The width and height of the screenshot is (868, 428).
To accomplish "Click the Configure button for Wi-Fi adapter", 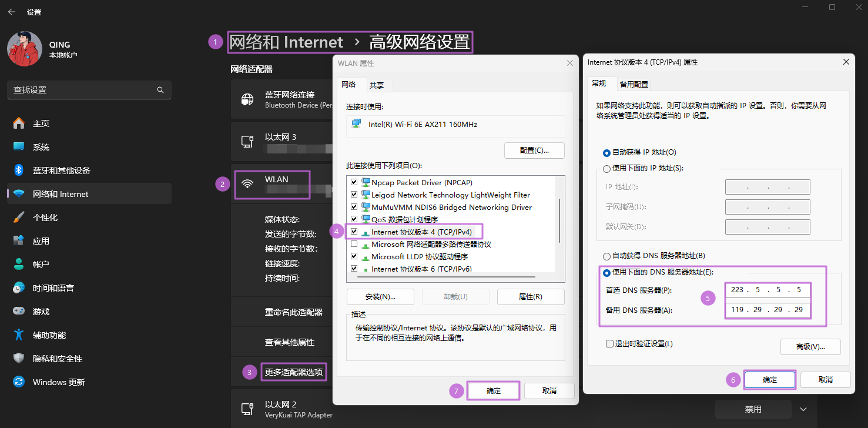I will pyautogui.click(x=534, y=151).
